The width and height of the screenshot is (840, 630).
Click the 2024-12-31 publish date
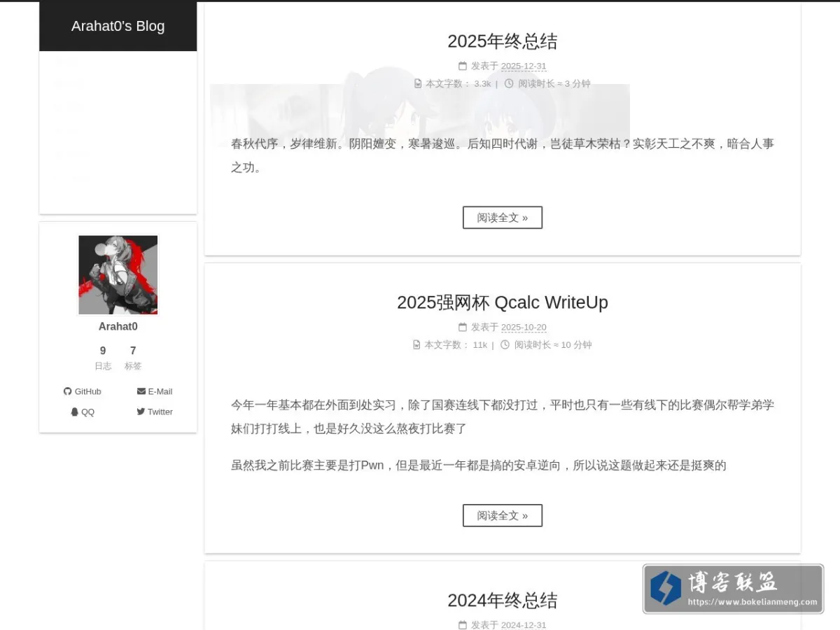click(x=524, y=625)
